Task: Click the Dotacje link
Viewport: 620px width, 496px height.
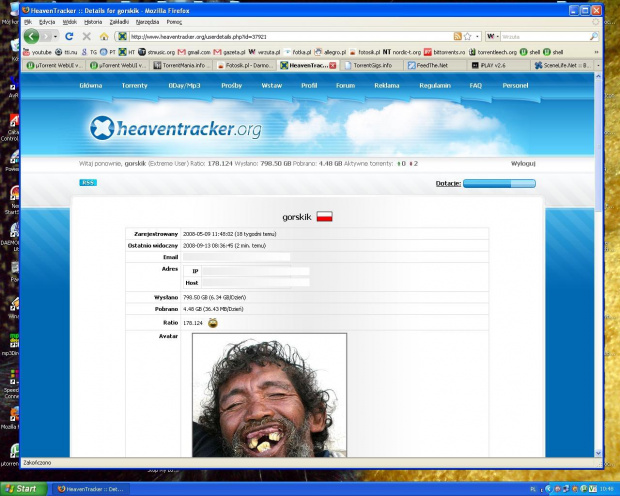Action: point(448,183)
